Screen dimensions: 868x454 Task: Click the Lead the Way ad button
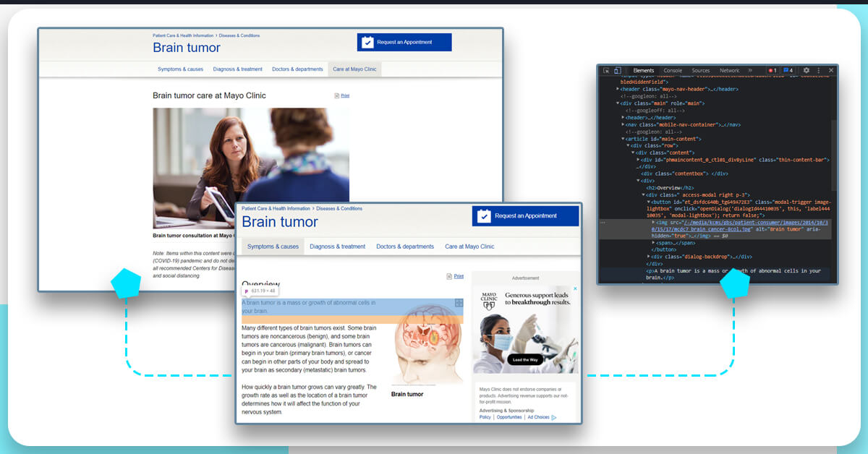point(525,359)
